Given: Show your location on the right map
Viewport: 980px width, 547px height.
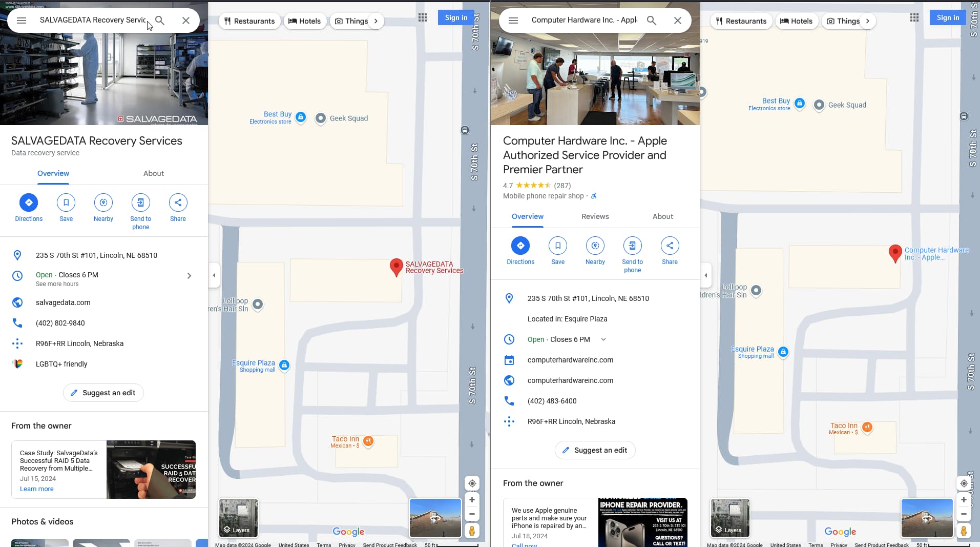Looking at the screenshot, I should pos(964,483).
